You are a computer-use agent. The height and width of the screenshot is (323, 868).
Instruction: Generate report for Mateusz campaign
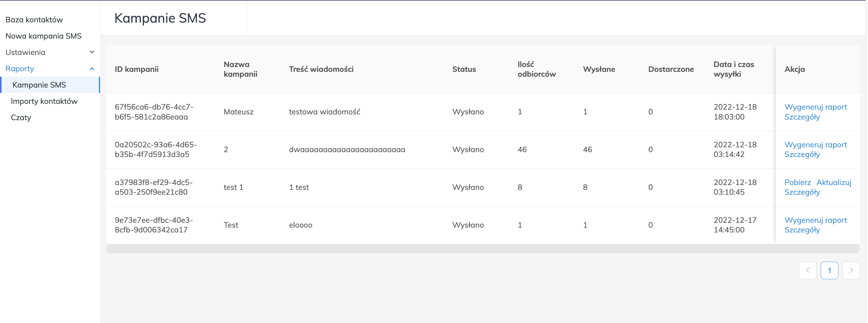[x=815, y=107]
